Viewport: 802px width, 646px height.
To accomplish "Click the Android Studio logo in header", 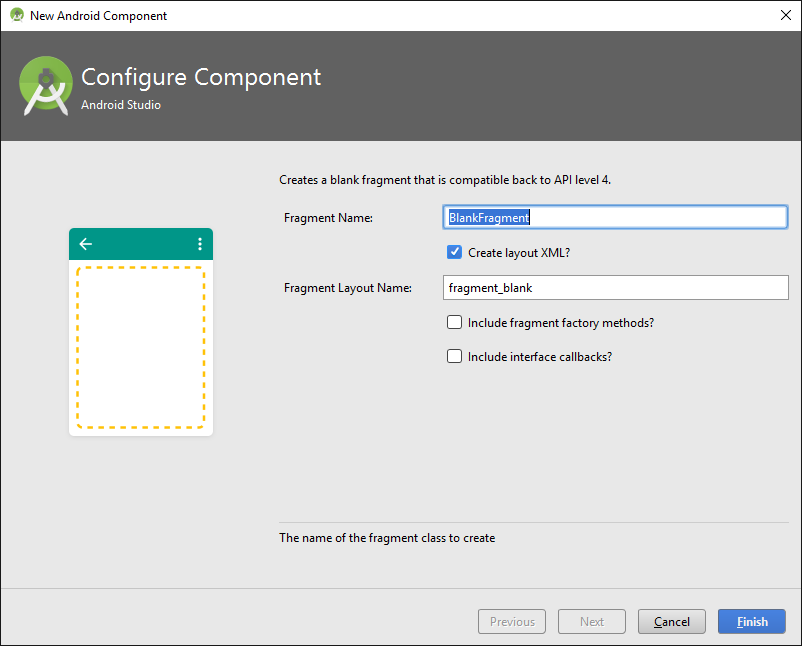I will tap(46, 84).
